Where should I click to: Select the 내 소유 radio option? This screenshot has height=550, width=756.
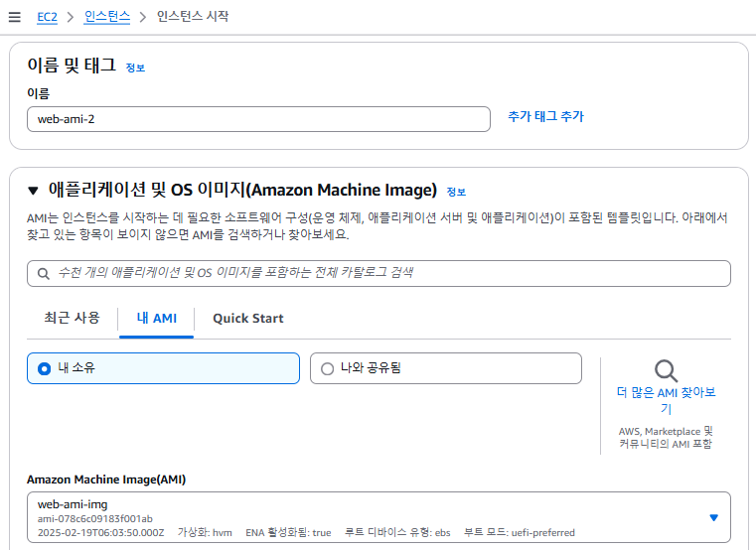pyautogui.click(x=163, y=368)
